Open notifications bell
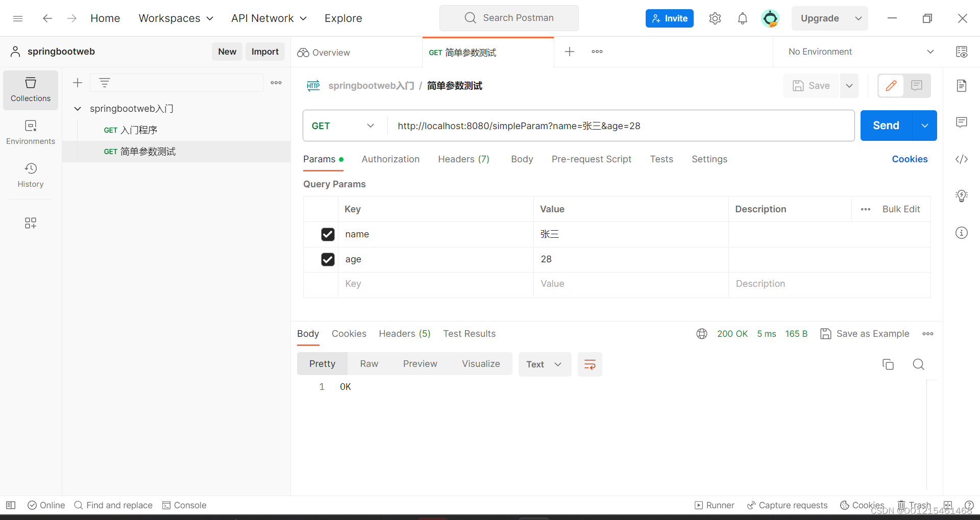Image resolution: width=980 pixels, height=520 pixels. click(743, 18)
